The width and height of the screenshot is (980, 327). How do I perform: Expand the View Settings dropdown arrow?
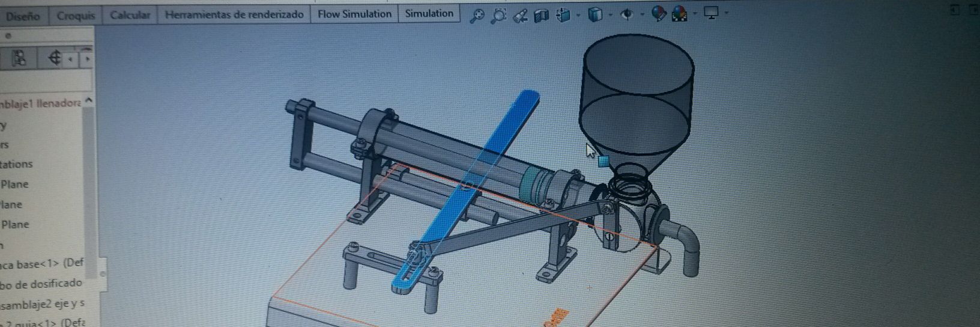(727, 13)
